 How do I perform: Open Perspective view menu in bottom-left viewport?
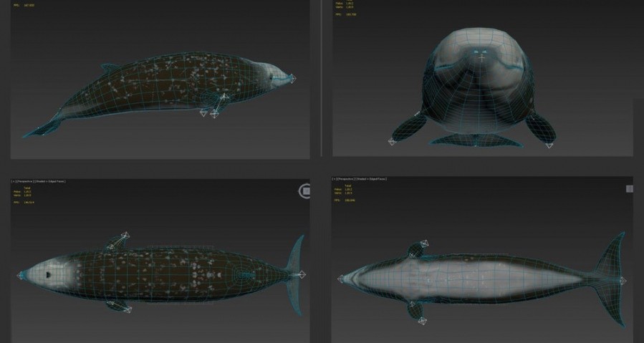click(x=24, y=181)
